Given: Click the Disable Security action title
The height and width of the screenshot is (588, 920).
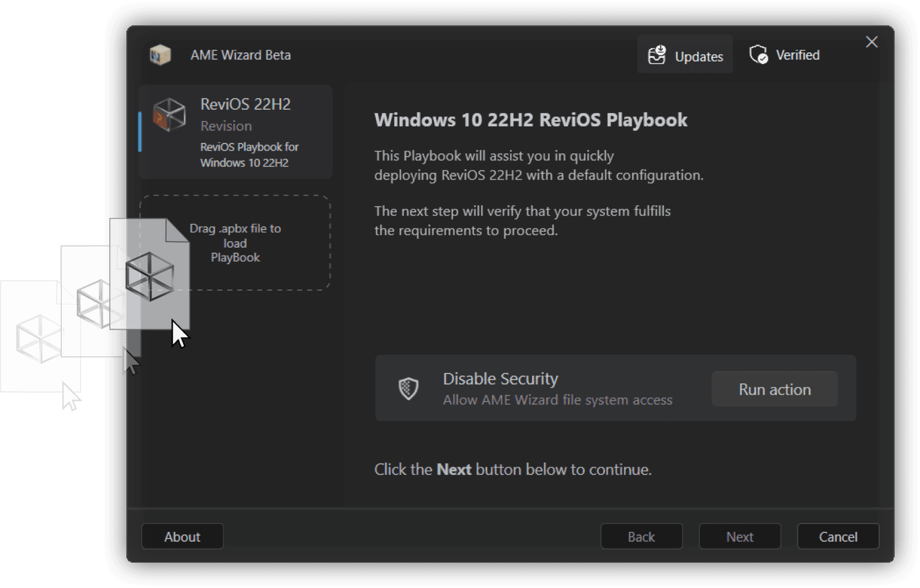Looking at the screenshot, I should tap(500, 379).
